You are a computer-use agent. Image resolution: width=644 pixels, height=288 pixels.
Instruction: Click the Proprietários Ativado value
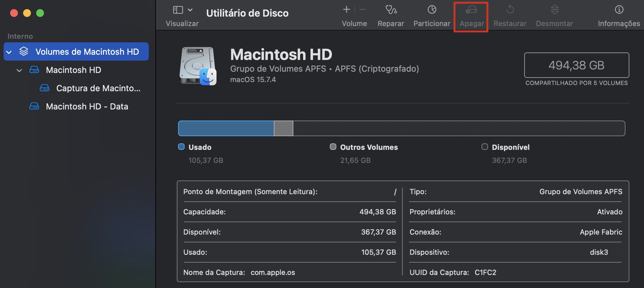tap(609, 212)
